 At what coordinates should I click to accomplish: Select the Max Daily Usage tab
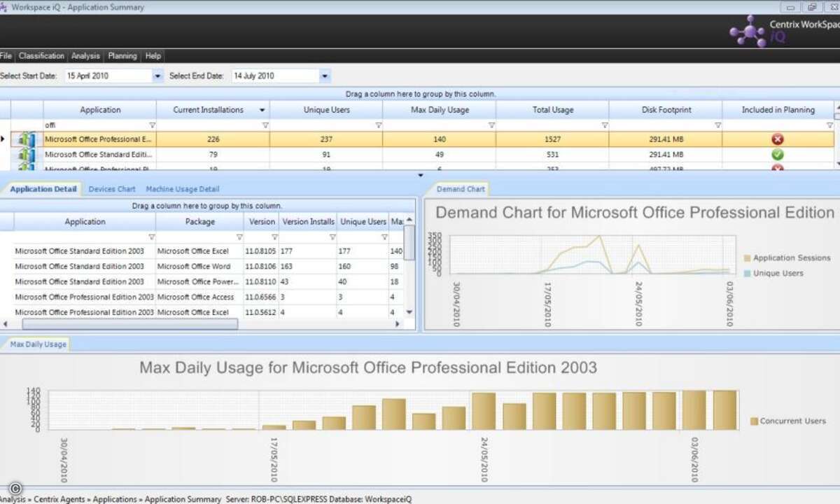[38, 344]
